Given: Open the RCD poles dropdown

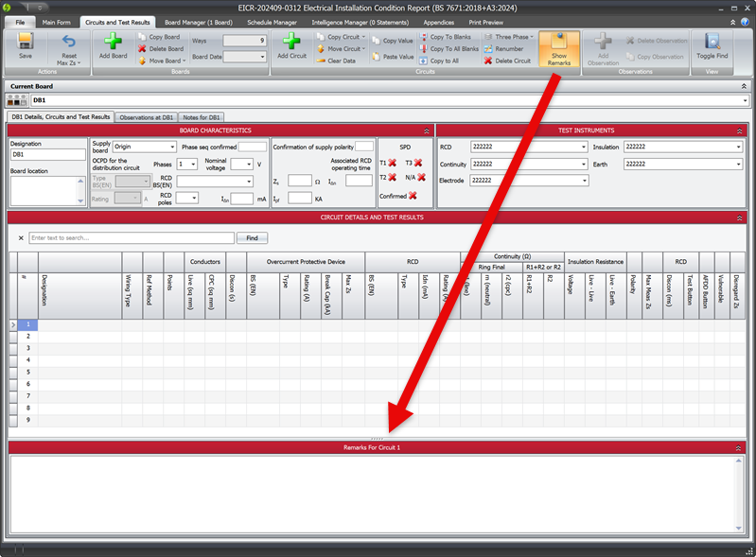Looking at the screenshot, I should pyautogui.click(x=194, y=198).
